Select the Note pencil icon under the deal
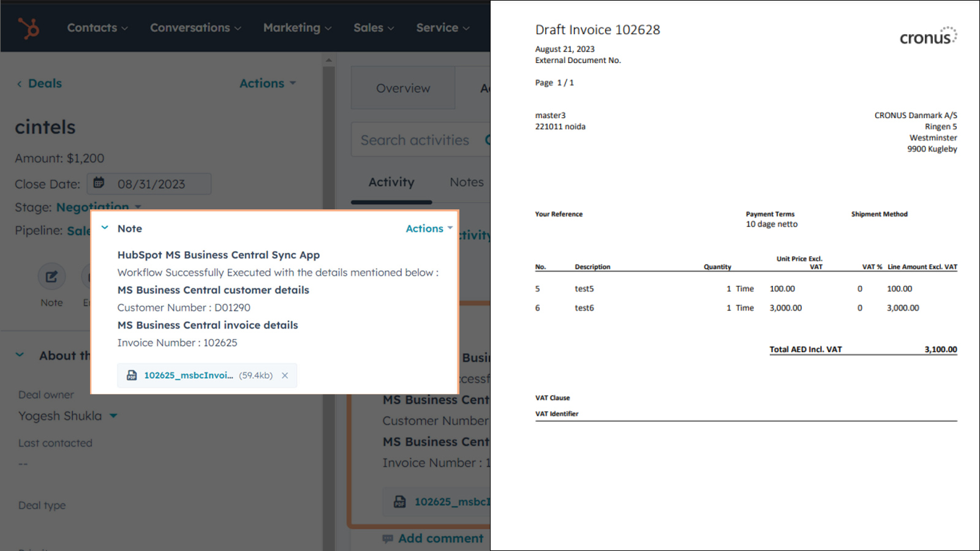This screenshot has width=980, height=551. click(51, 276)
